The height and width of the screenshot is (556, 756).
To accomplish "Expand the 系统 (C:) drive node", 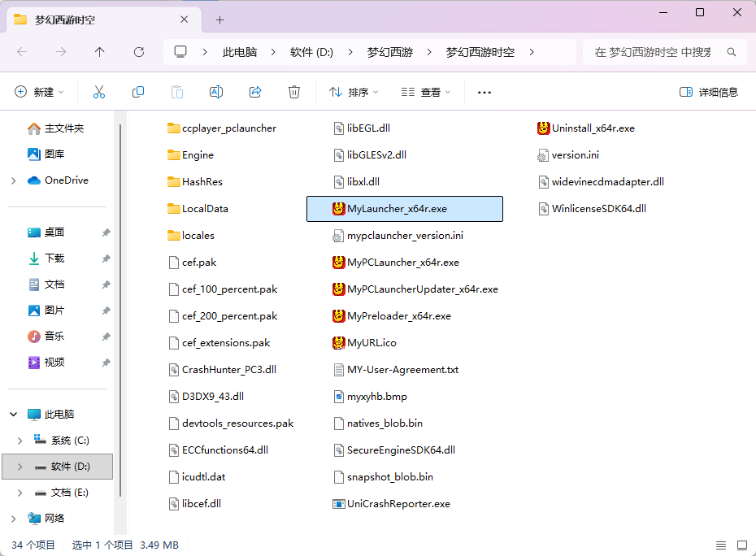I will pos(20,441).
